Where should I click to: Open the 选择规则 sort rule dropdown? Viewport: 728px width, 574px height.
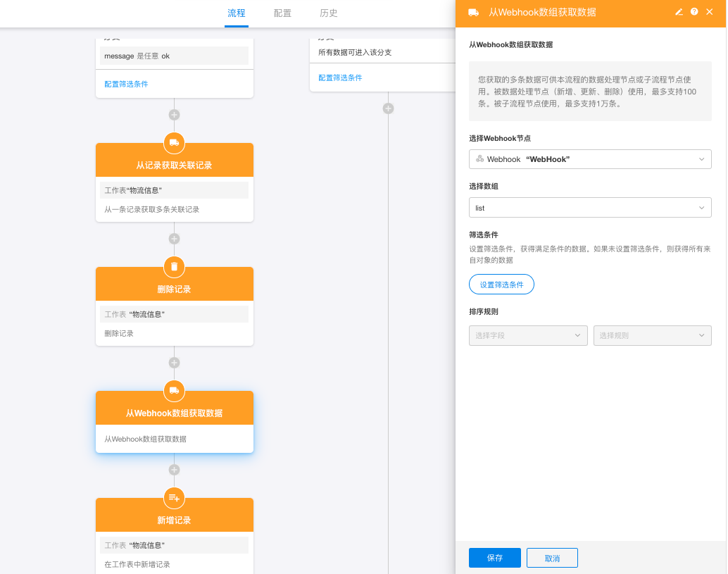(652, 336)
